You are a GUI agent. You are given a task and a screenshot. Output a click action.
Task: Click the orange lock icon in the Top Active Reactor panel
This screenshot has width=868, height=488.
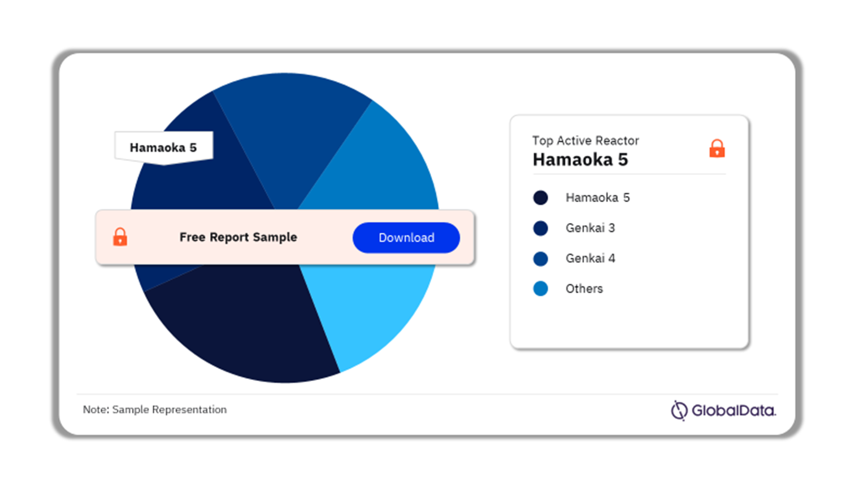[x=717, y=148]
